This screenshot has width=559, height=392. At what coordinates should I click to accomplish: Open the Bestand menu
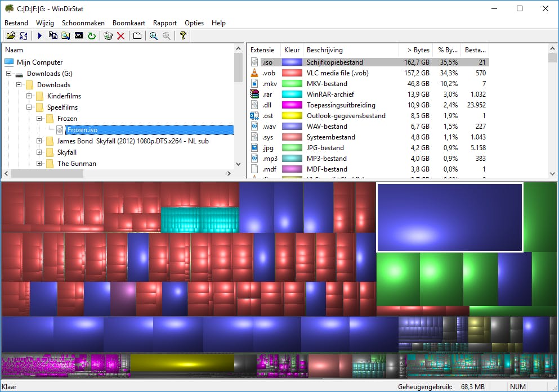16,23
